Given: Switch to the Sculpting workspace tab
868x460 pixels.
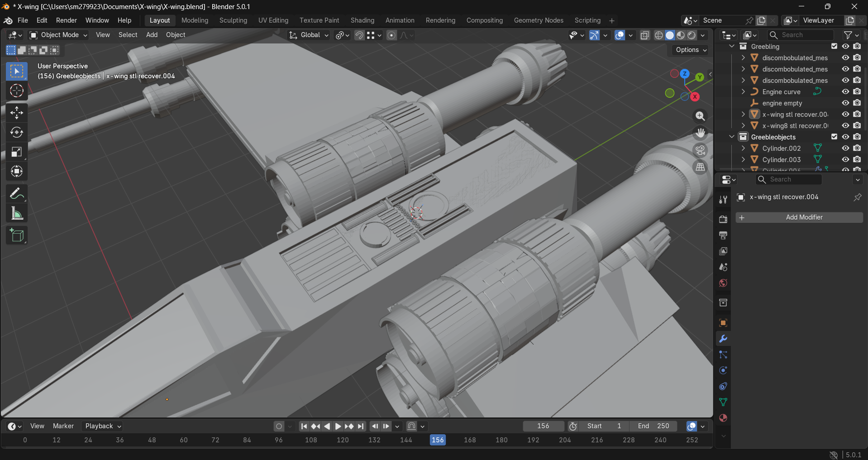Looking at the screenshot, I should coord(233,20).
